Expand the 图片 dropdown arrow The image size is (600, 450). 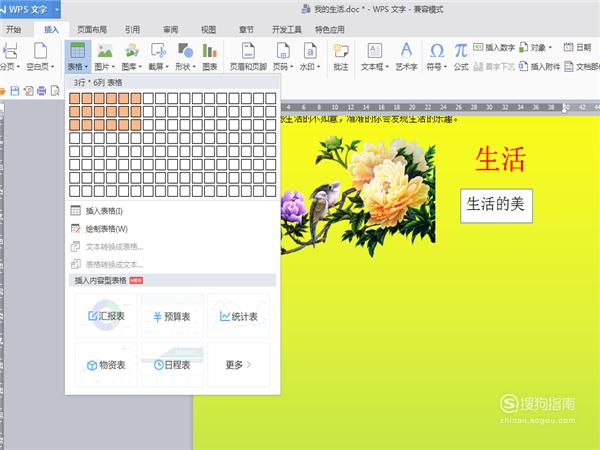(x=113, y=67)
